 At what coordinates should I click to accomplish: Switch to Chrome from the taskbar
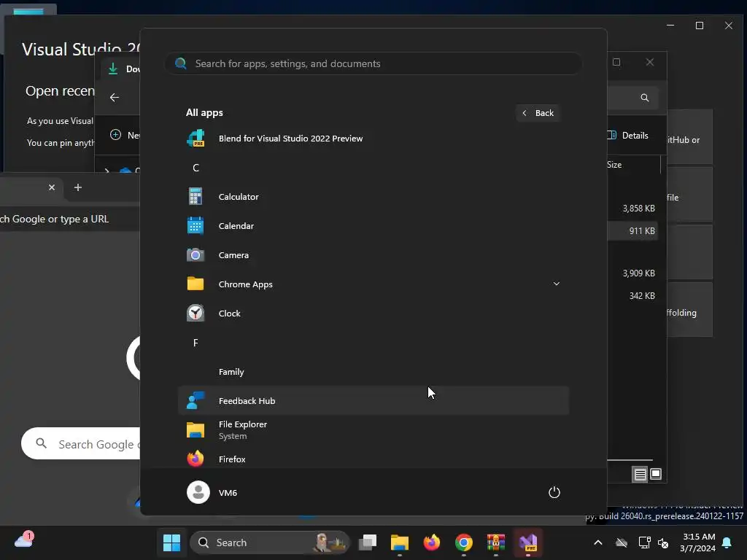(463, 542)
